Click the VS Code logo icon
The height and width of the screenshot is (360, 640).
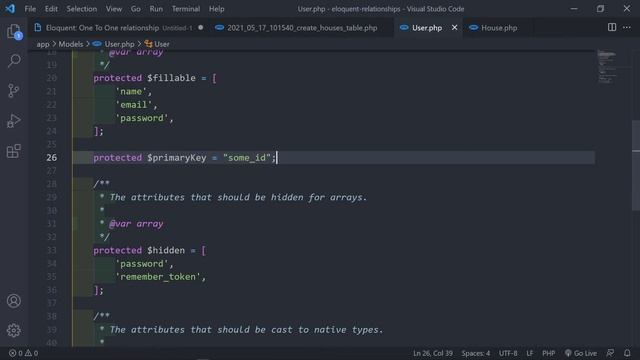click(x=10, y=9)
